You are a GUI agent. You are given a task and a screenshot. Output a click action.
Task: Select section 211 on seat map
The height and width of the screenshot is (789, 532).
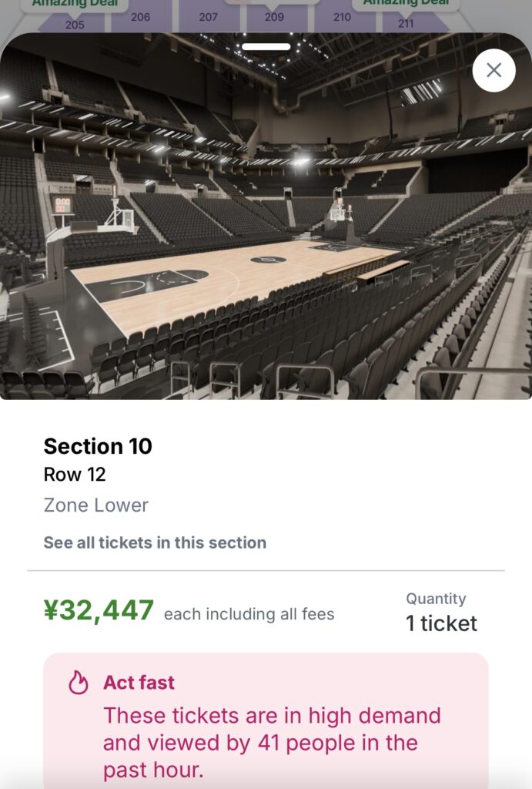pos(406,23)
